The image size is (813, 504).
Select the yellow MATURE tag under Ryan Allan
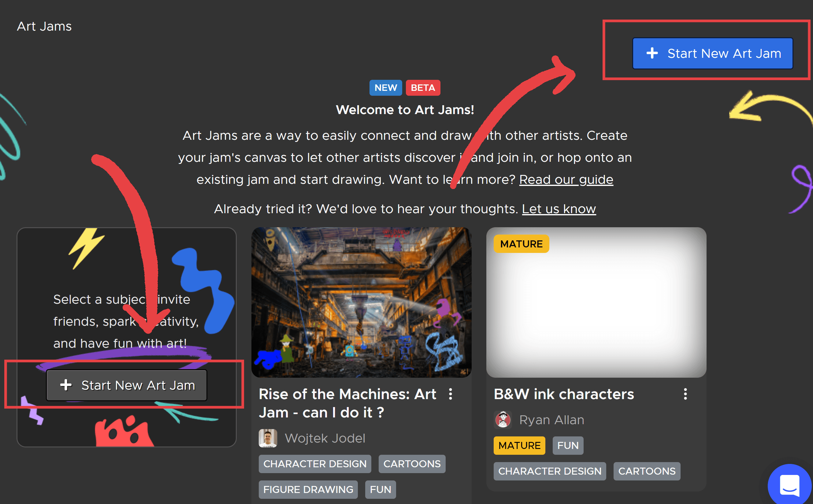(519, 445)
